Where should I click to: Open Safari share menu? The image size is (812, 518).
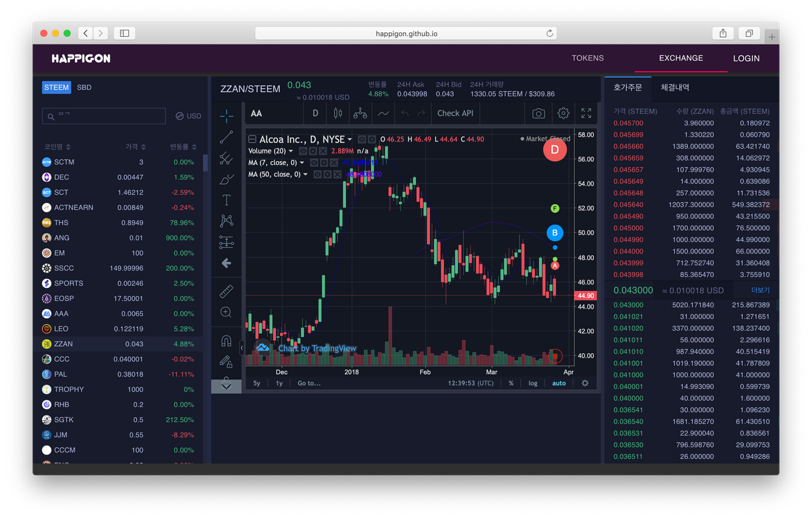pos(723,34)
